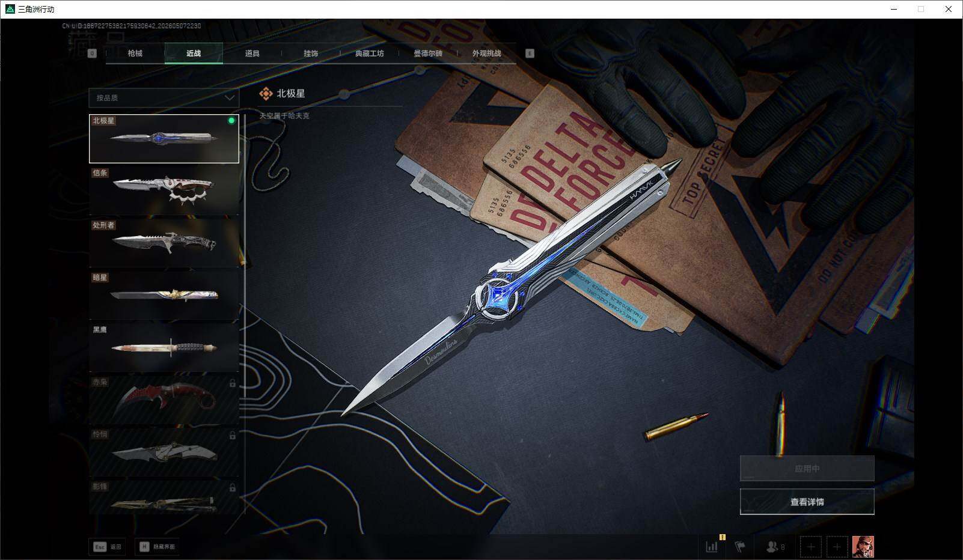Click the first squad invite plus slot

(810, 547)
